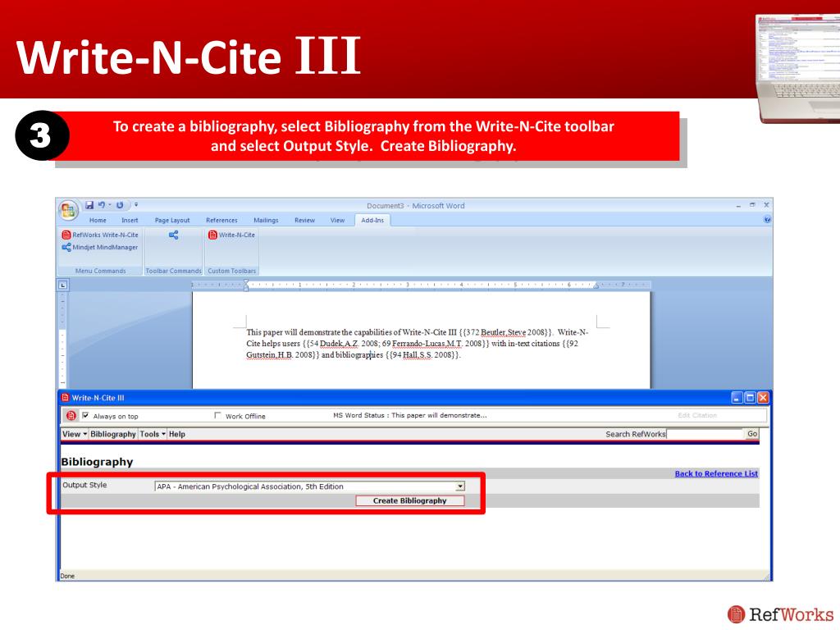Click the first line indent ruler marker

(x=246, y=282)
